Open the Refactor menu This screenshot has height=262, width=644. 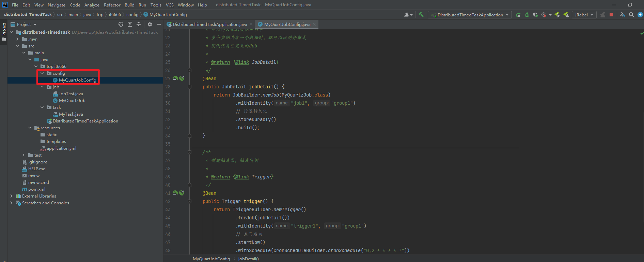[112, 5]
